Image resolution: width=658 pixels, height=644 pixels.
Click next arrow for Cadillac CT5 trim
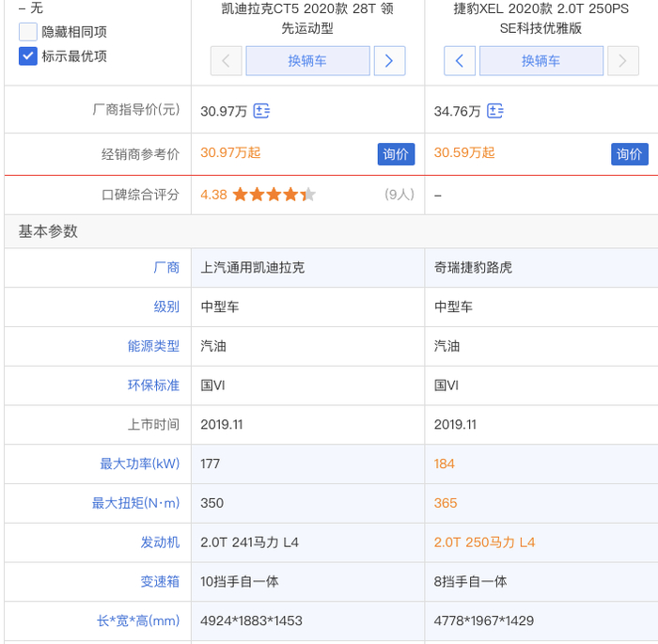point(389,61)
